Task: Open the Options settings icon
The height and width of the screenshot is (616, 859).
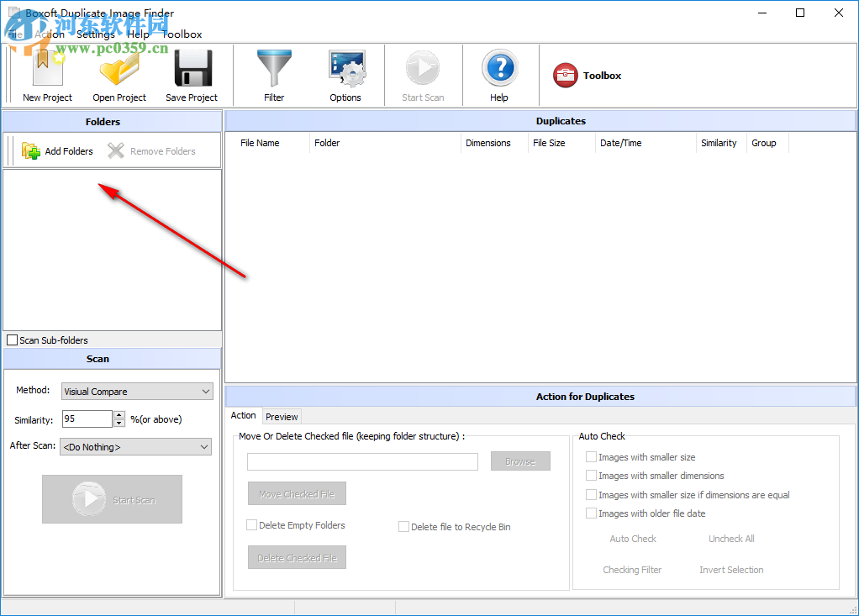Action: [x=345, y=74]
